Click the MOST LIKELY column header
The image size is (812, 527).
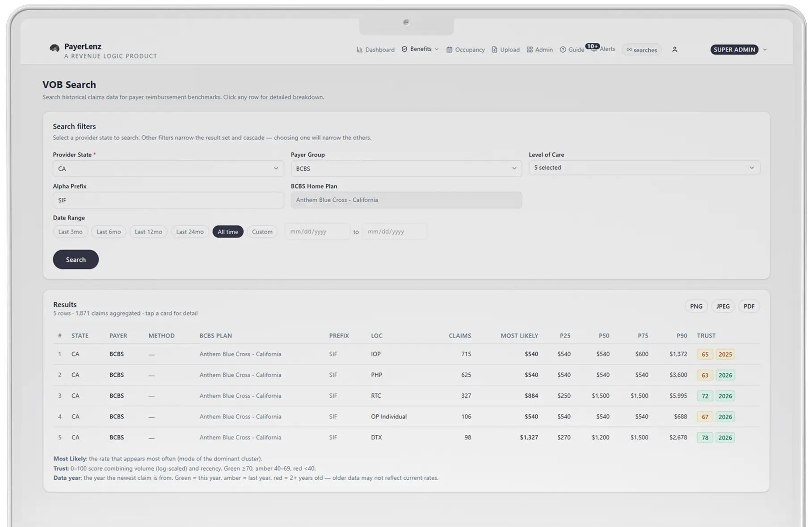(x=519, y=336)
